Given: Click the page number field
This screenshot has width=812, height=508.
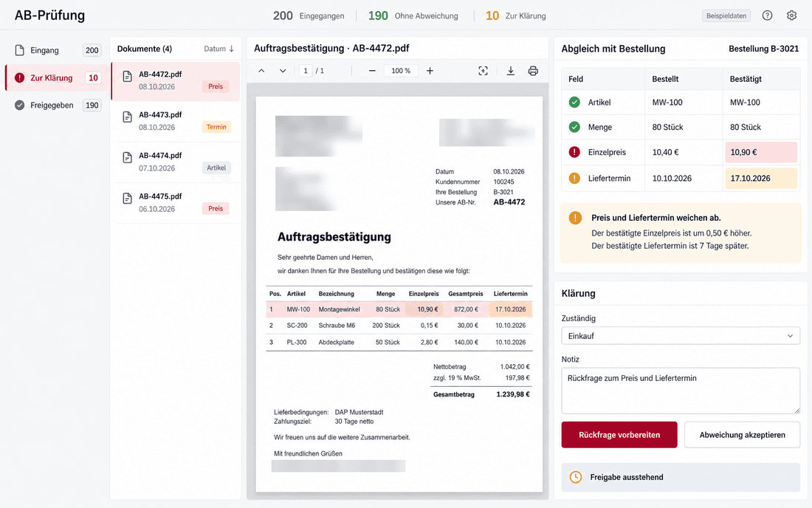Looking at the screenshot, I should [x=306, y=71].
